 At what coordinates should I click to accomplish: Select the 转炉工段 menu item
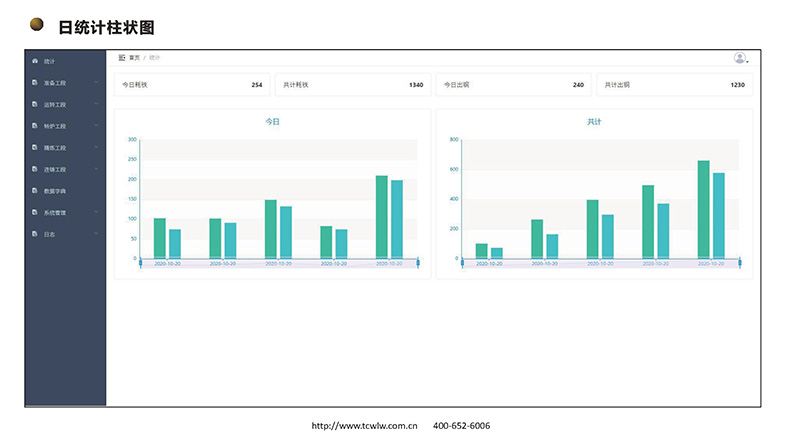point(55,126)
